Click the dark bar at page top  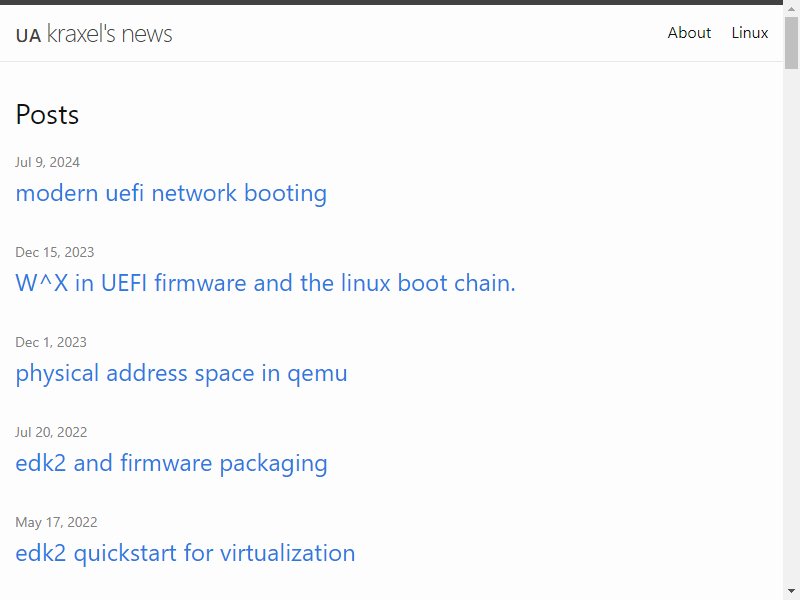(x=391, y=2)
